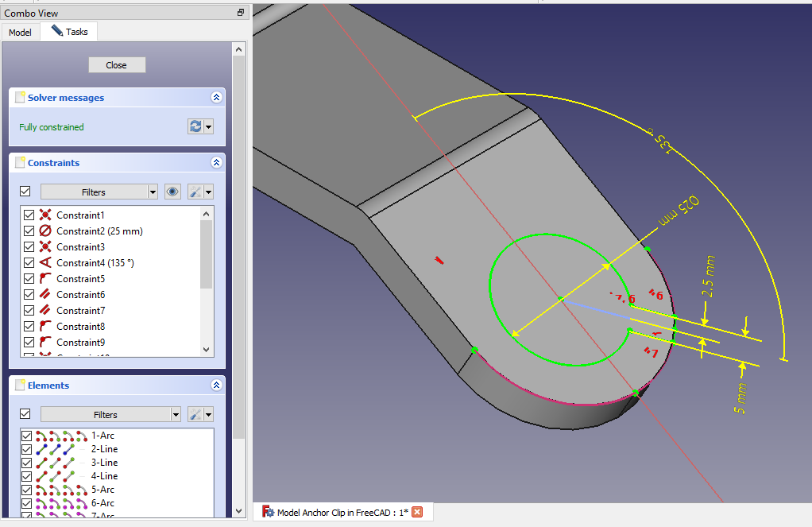Click the parallel icon for Constraint6
The image size is (812, 527).
[46, 295]
